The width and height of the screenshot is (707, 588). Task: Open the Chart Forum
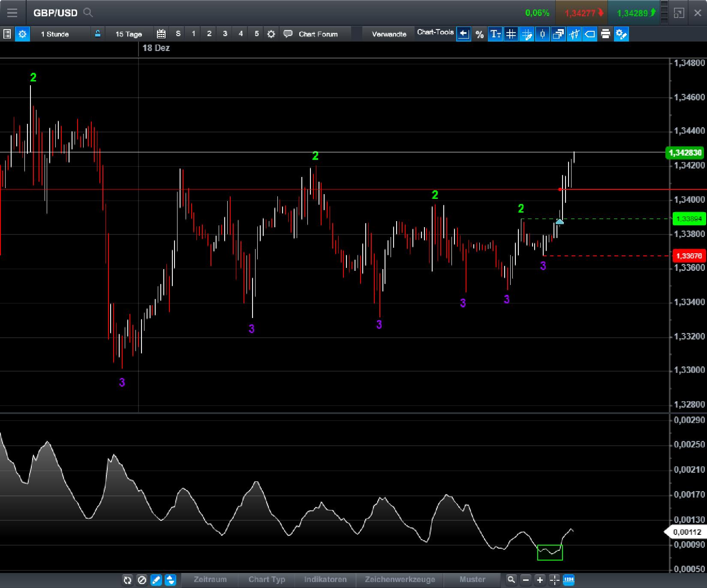pyautogui.click(x=318, y=34)
